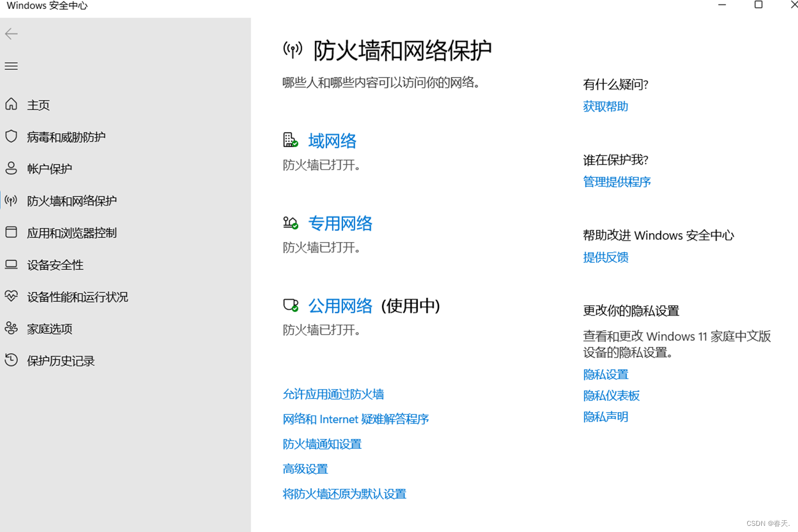
Task: Click the 帮助改进 Windows 安全中心 heading
Action: [659, 235]
